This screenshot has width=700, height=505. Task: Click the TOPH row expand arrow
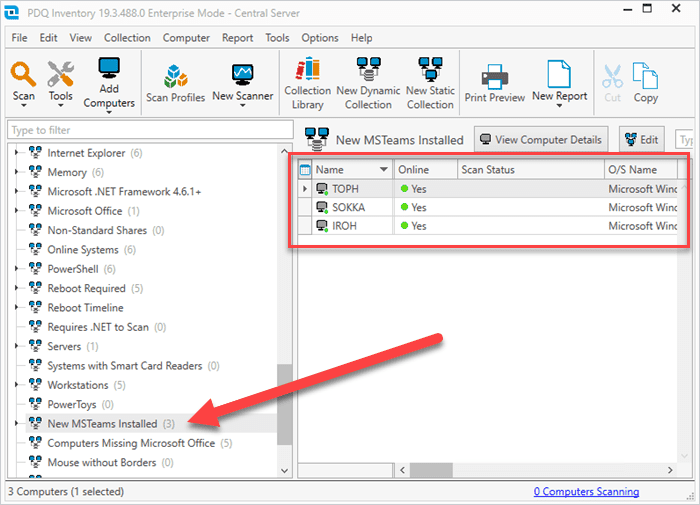(x=304, y=189)
